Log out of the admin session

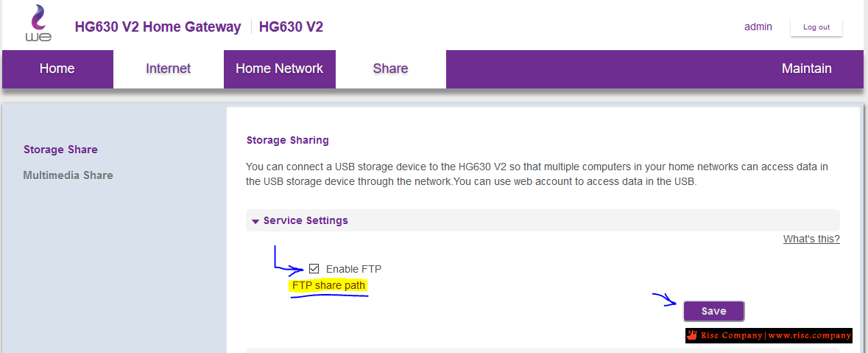[816, 27]
